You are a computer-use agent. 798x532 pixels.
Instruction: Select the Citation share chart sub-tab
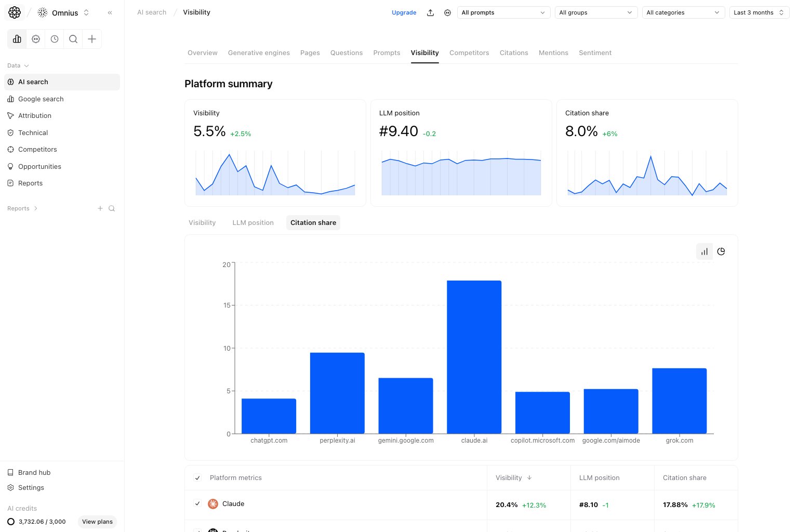(313, 223)
